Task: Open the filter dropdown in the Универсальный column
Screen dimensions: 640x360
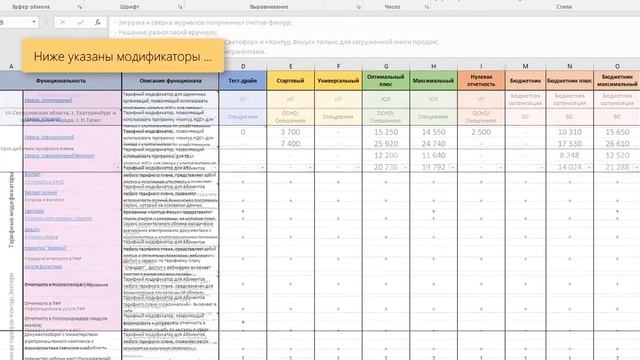Action: (x=357, y=167)
